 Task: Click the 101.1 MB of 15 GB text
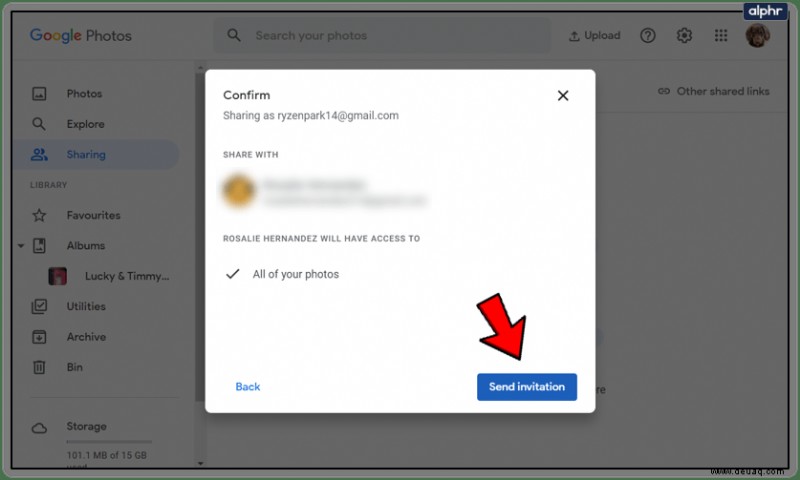[x=107, y=455]
